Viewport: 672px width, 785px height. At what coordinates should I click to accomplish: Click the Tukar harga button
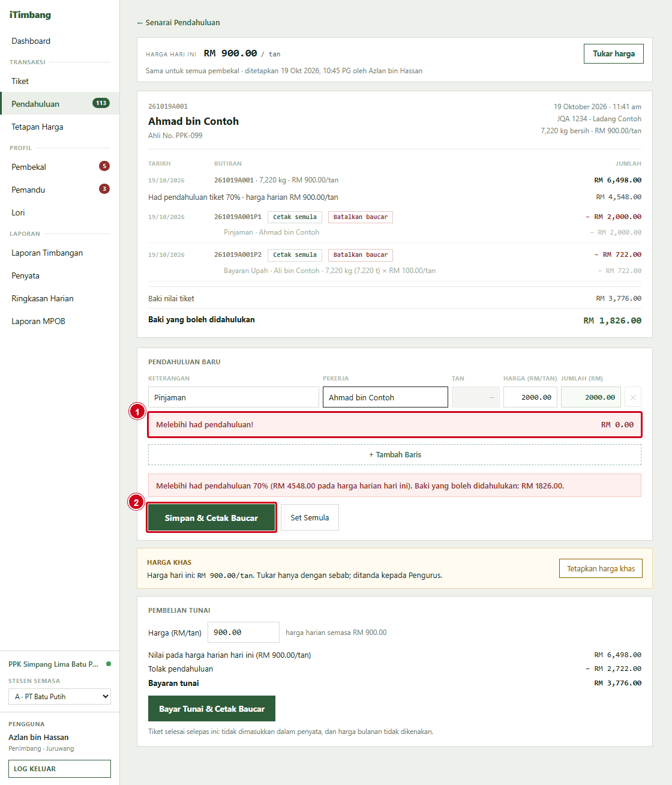pyautogui.click(x=614, y=53)
